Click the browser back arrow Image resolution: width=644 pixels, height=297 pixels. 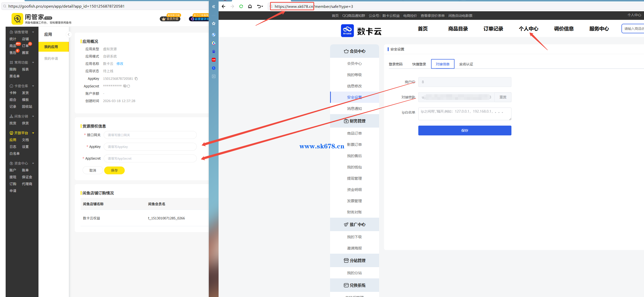click(223, 7)
